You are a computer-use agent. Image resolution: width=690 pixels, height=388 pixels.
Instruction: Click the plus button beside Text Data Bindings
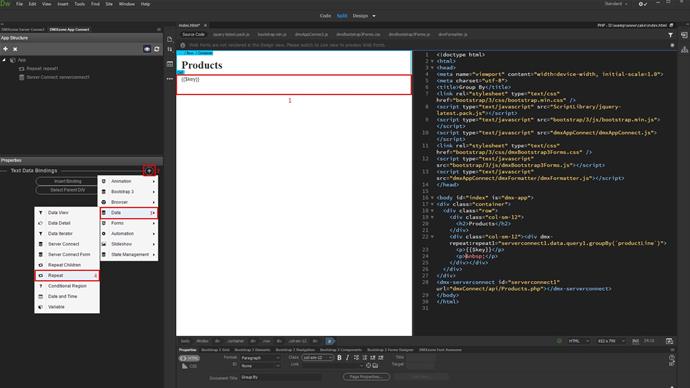click(x=149, y=171)
